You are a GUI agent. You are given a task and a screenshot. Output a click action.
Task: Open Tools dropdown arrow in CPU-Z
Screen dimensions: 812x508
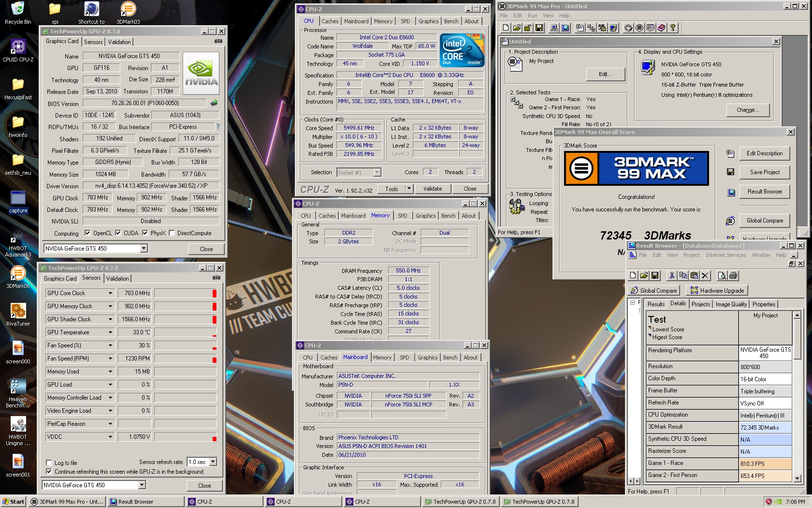point(409,189)
